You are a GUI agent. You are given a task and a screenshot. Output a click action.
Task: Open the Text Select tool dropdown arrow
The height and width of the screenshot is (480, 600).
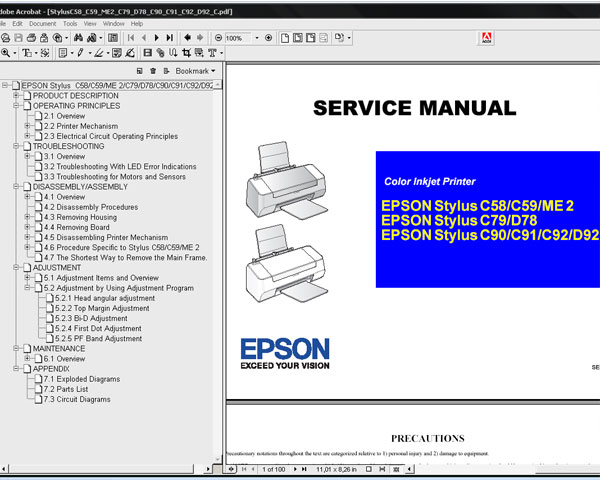click(36, 53)
